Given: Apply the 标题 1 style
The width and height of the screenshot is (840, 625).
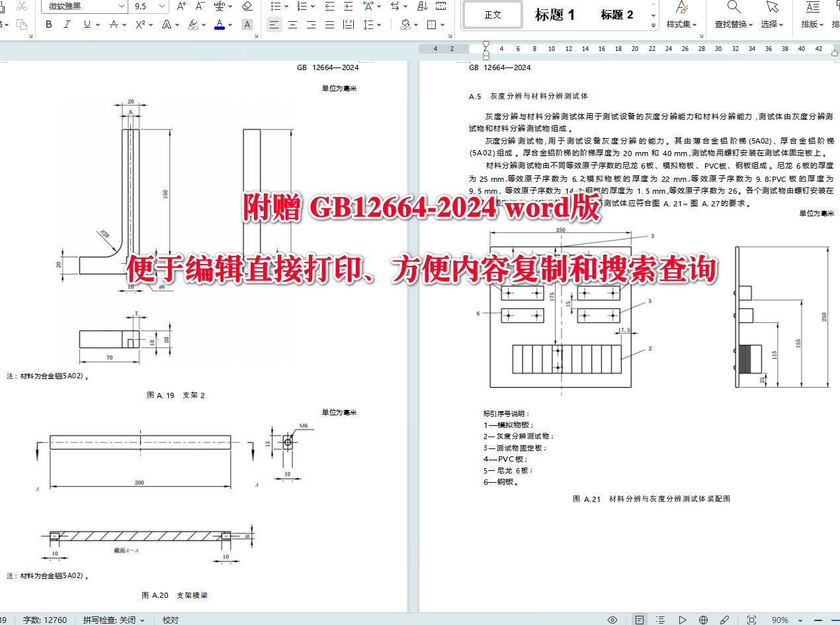Looking at the screenshot, I should pos(556,15).
